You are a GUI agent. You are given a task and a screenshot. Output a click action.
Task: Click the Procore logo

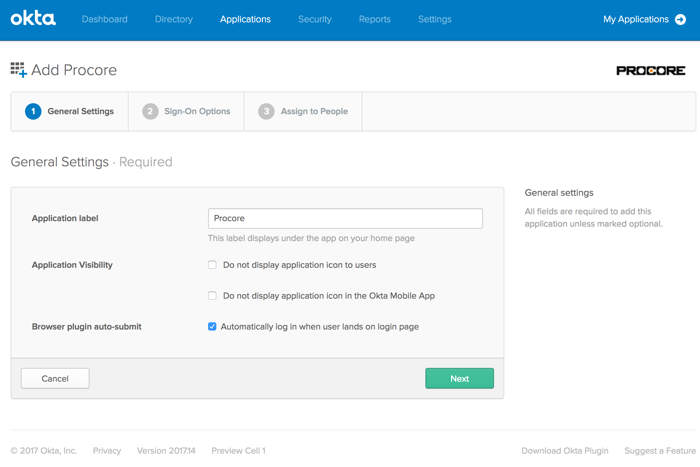(x=650, y=71)
